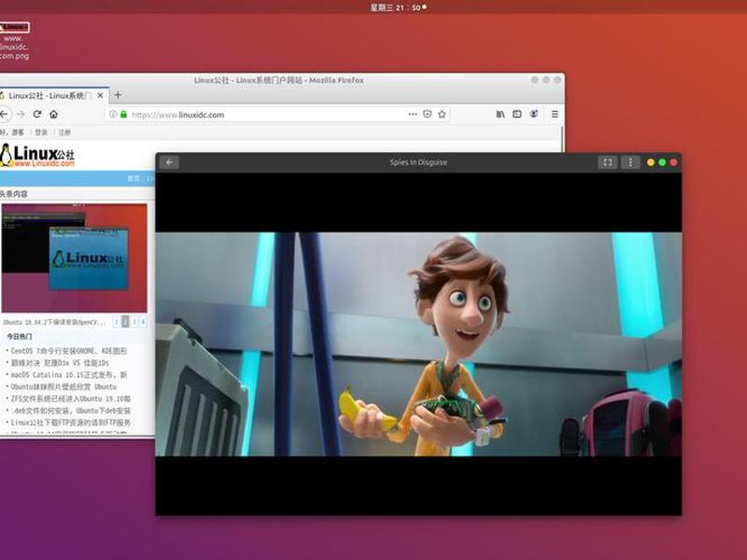Viewport: 747px width, 560px height.
Task: Show site information in the Firefox address bar
Action: 113,114
